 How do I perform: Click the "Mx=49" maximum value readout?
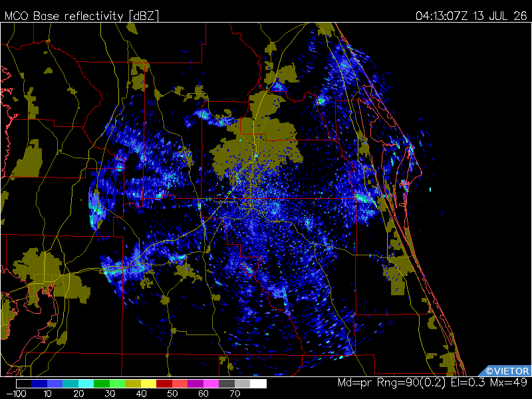508,383
